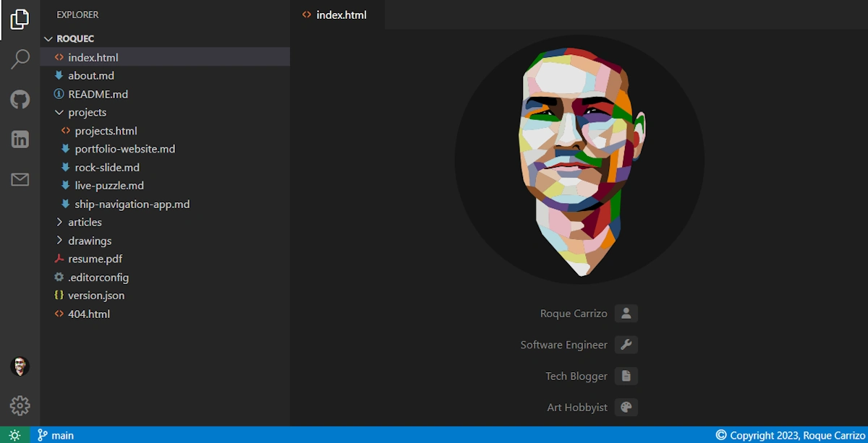
Task: Select the Search magnifier icon
Action: [x=19, y=59]
